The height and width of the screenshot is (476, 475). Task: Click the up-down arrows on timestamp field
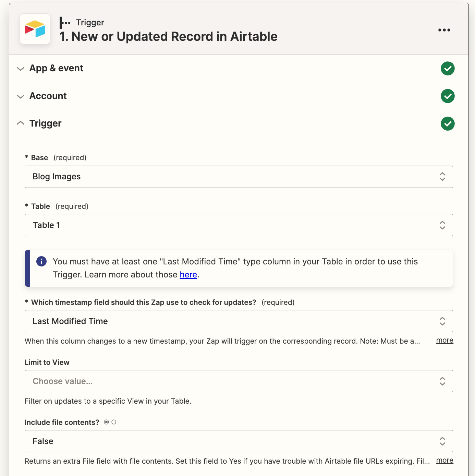[x=442, y=321]
